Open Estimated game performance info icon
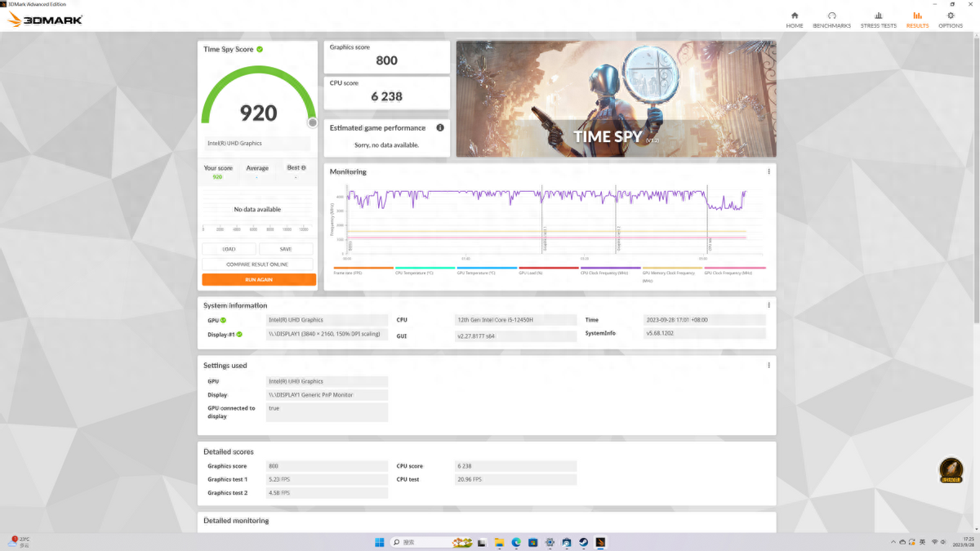This screenshot has width=980, height=551. coord(440,127)
